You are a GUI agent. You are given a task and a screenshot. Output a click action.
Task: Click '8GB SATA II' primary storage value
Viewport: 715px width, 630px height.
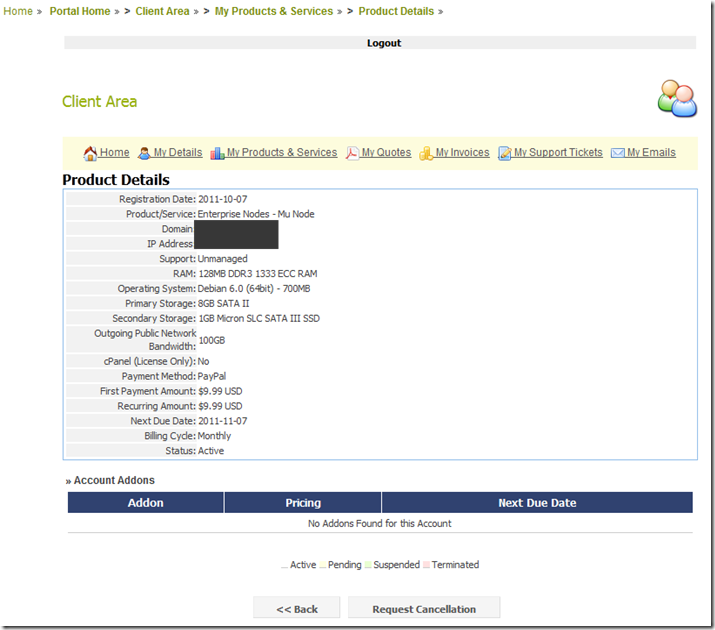point(223,304)
